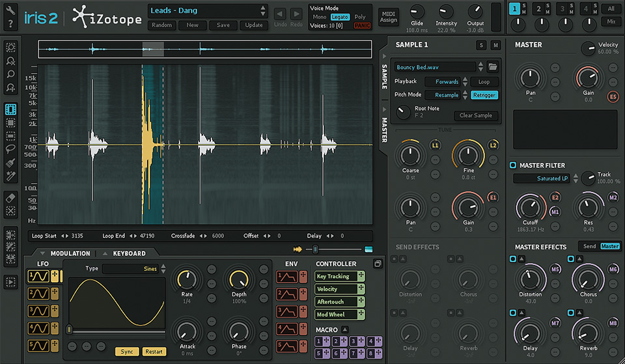Select the magic wand tool
This screenshot has height=364, width=625.
click(11, 176)
